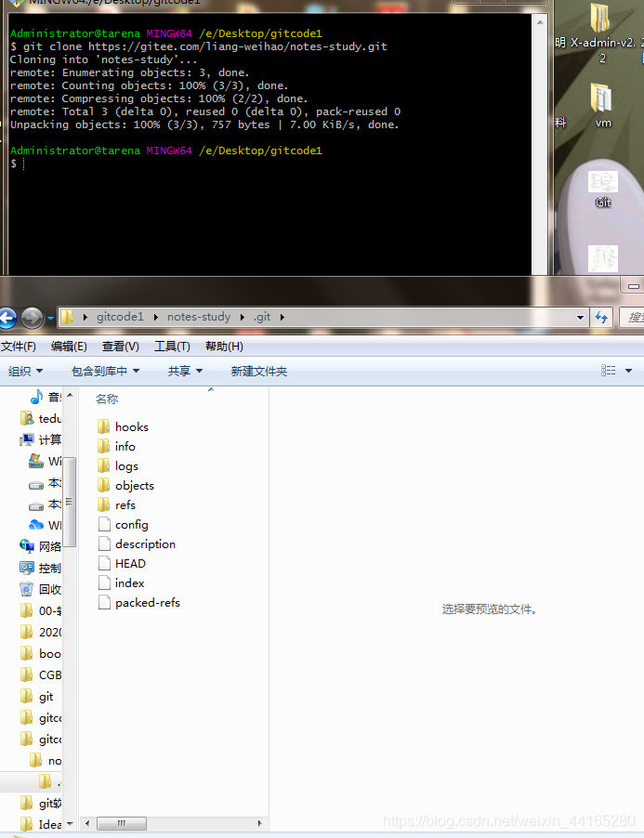Click terminal scrollbar up arrow
The image size is (644, 838).
click(540, 22)
